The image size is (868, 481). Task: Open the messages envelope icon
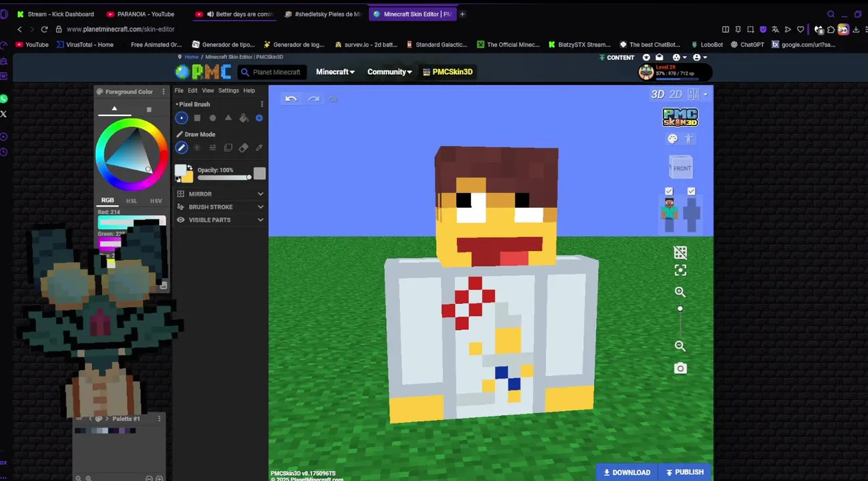[x=659, y=57]
